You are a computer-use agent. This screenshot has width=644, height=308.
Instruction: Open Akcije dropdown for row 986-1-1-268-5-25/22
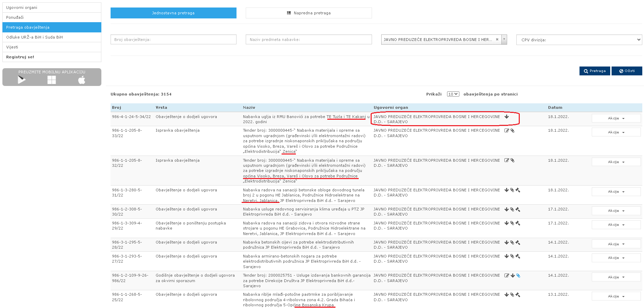point(616,296)
